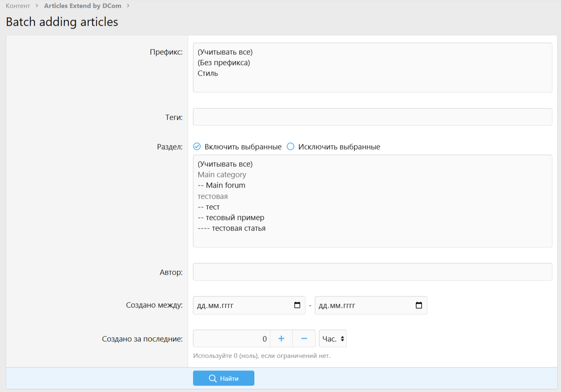Select 'Стиль' in the prefix list
Screen dimensions: 561x392
208,74
